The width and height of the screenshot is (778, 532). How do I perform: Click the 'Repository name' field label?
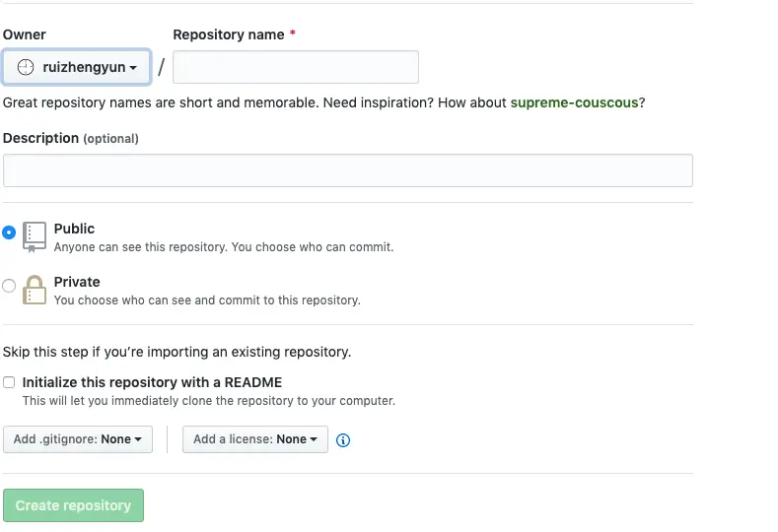[x=229, y=34]
